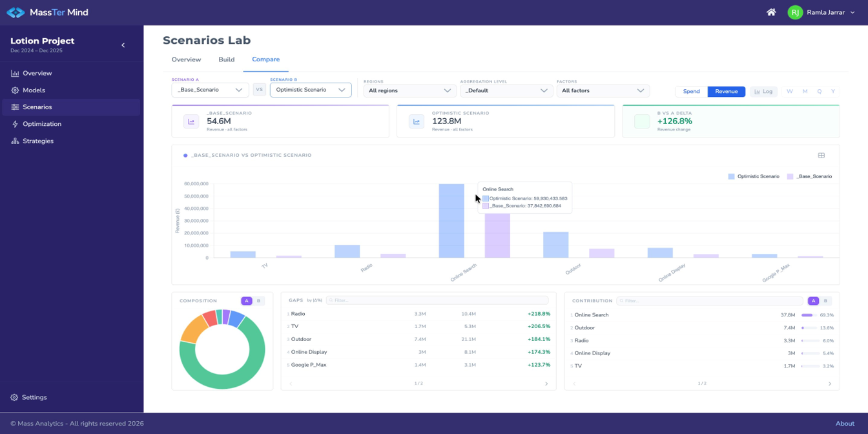Image resolution: width=868 pixels, height=434 pixels.
Task: Open the Overview chart icon in sidebar
Action: point(15,74)
